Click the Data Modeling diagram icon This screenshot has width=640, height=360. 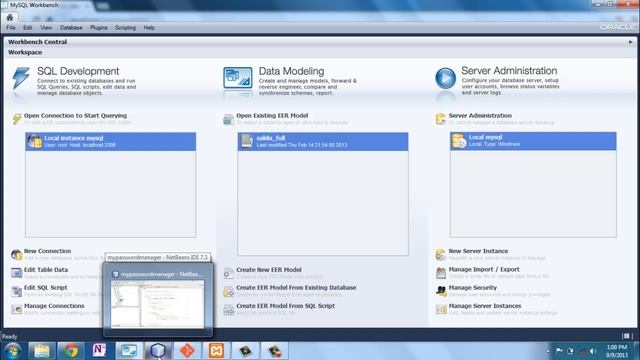coord(238,78)
